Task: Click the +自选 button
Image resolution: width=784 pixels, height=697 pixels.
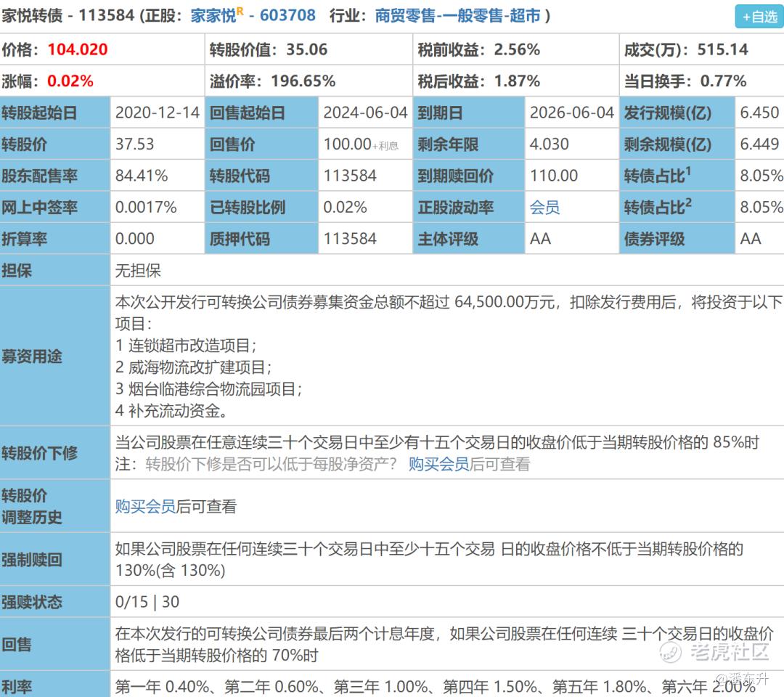Action: [x=759, y=17]
